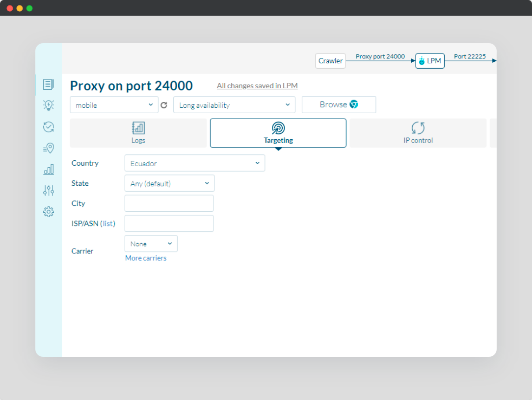Image resolution: width=532 pixels, height=400 pixels.
Task: Expand the Country dropdown showing Ecuador
Action: (x=194, y=163)
